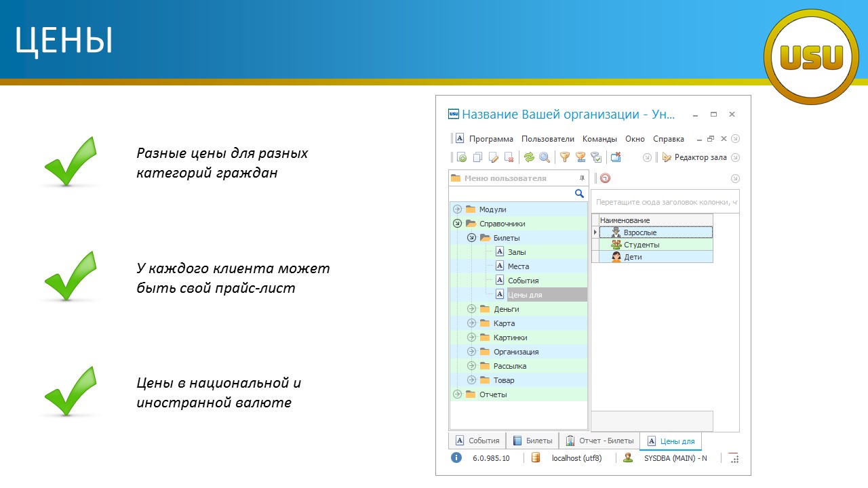868x488 pixels.
Task: Open the Команды menu
Action: 599,139
